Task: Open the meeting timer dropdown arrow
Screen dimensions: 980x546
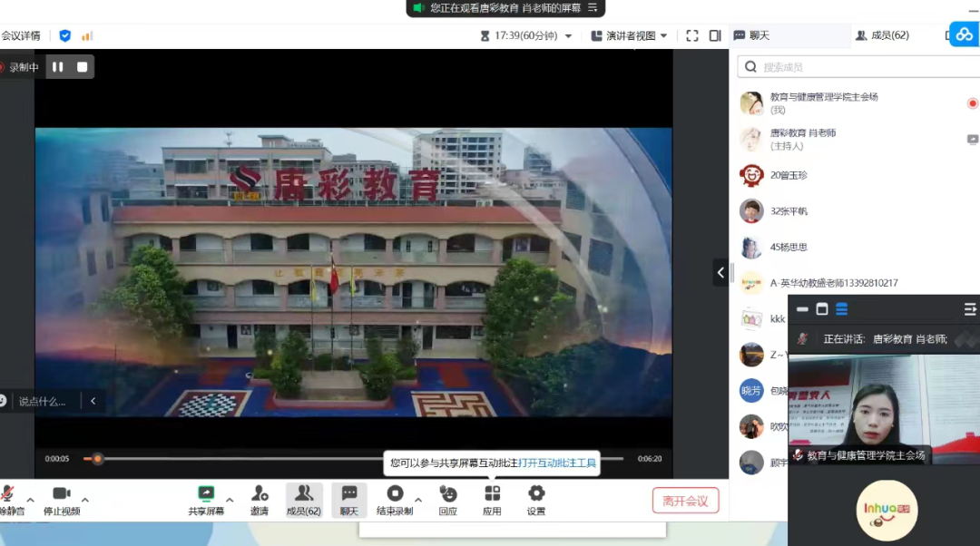Action: (569, 36)
